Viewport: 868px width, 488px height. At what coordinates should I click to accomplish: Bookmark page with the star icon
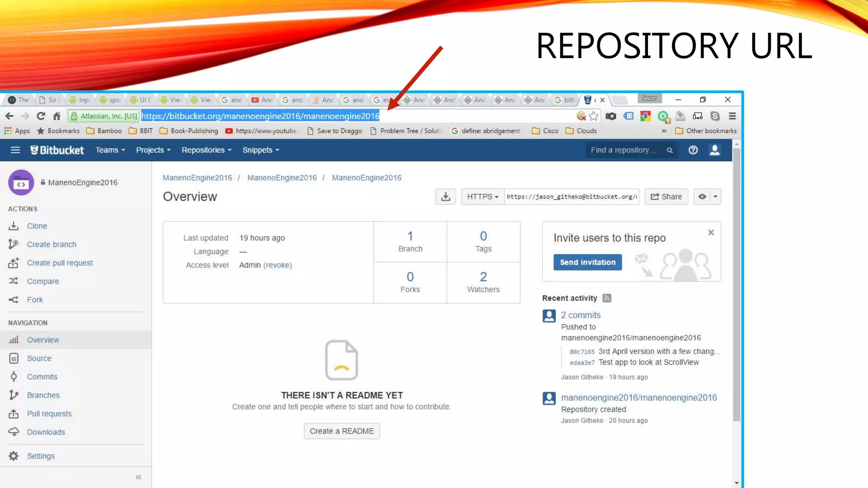(594, 116)
